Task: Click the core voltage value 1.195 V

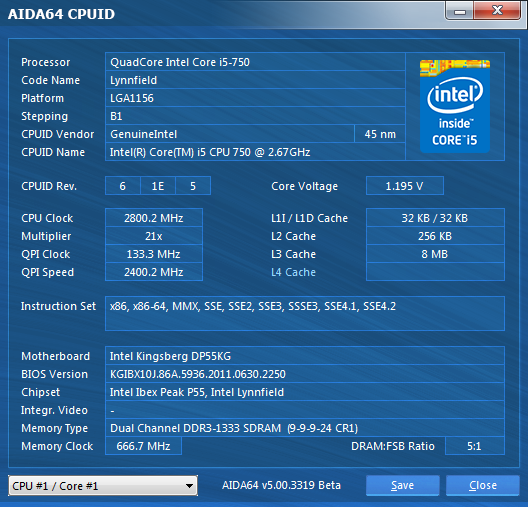Action: [405, 186]
